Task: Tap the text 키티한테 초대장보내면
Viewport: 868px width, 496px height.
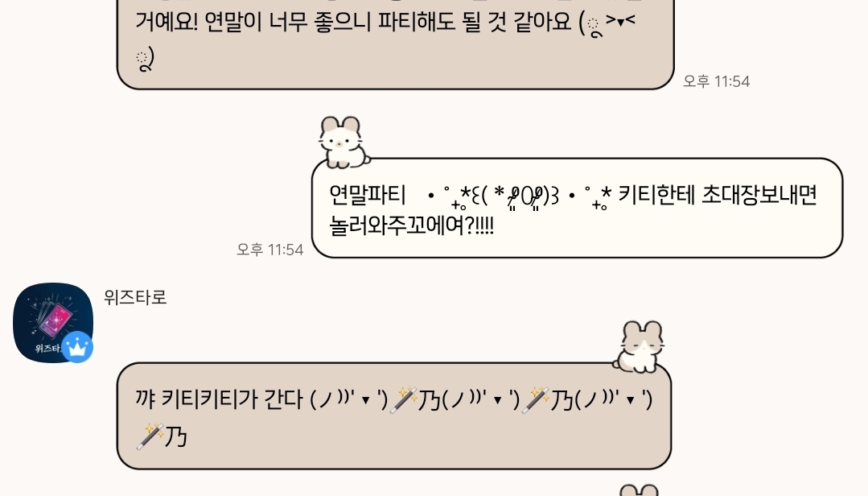Action: click(x=718, y=195)
